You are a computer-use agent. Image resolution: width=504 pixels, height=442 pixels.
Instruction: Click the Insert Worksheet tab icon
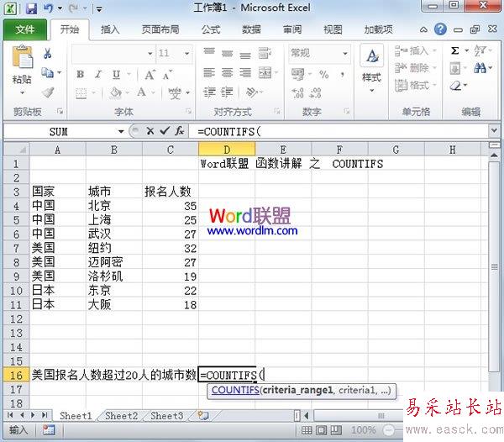(203, 416)
